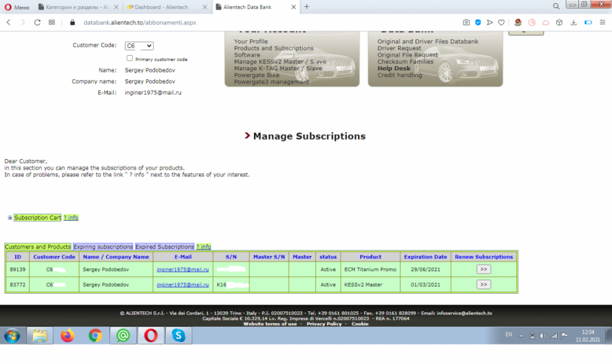Viewport: 612px width, 364px height.
Task: Expand the Subscription Cart plus icon
Action: click(10, 218)
